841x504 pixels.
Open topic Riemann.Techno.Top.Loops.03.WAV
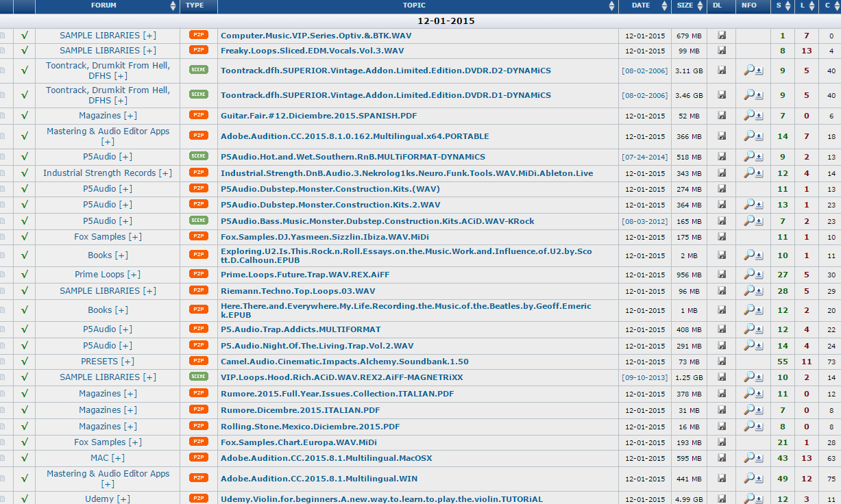coord(298,291)
